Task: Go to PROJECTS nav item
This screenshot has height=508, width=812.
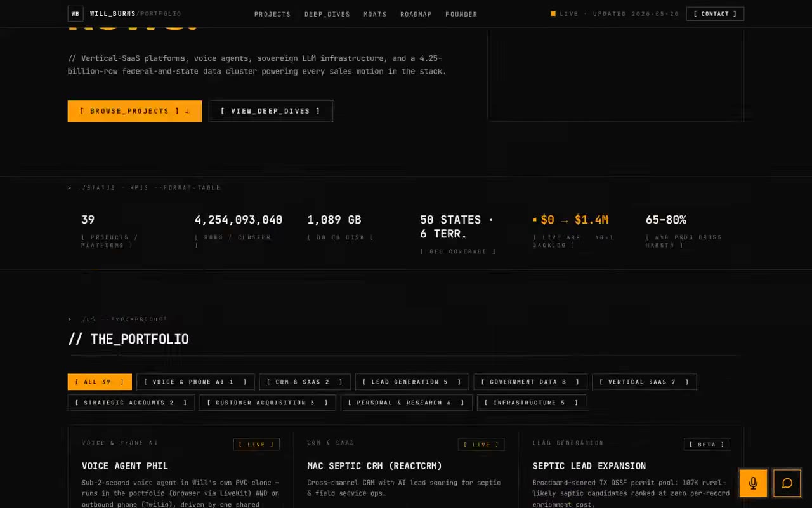Action: point(273,14)
